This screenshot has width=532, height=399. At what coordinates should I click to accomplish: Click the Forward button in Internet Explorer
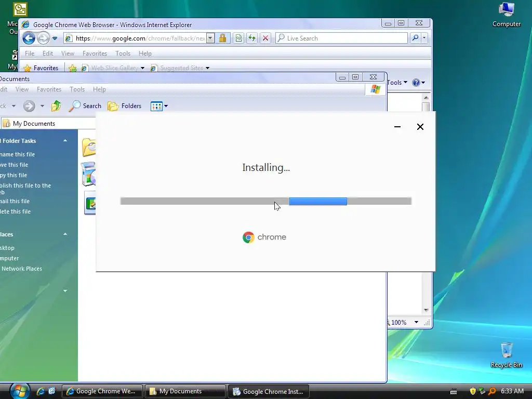(43, 38)
